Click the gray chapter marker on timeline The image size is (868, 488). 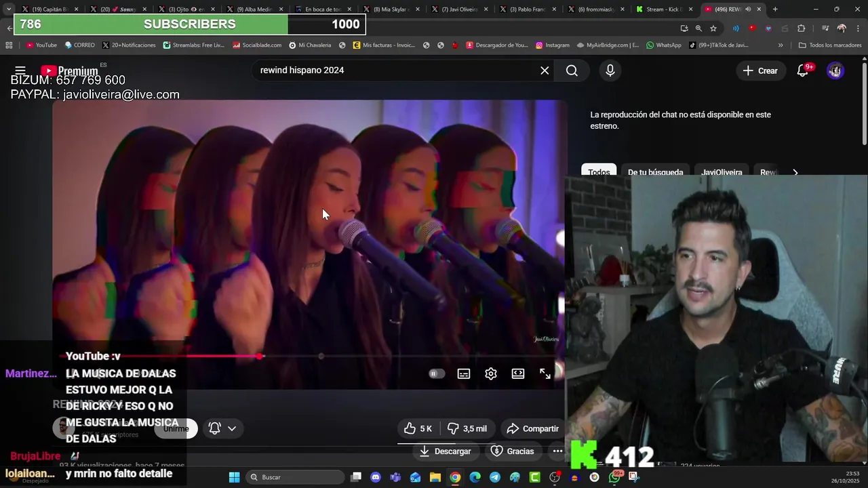321,356
